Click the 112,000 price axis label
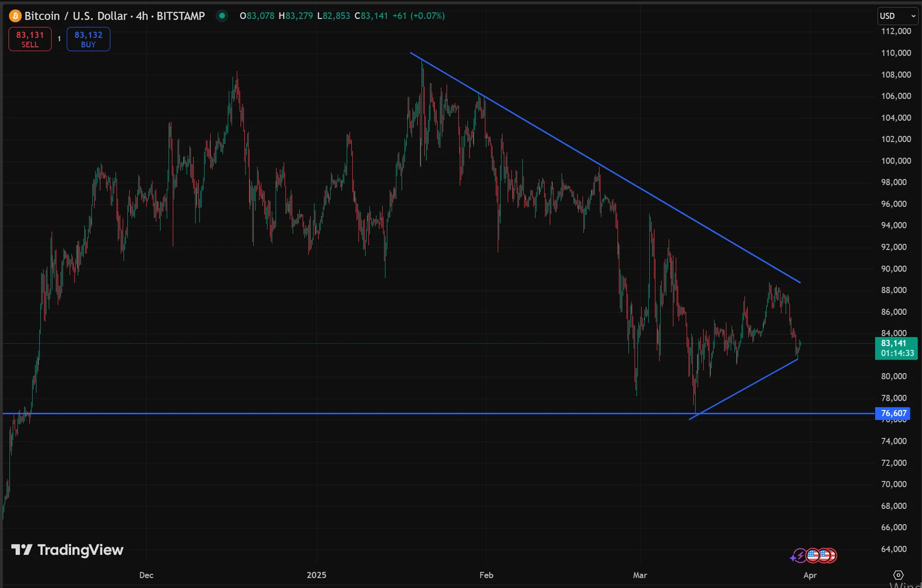This screenshot has height=588, width=922. pyautogui.click(x=896, y=31)
